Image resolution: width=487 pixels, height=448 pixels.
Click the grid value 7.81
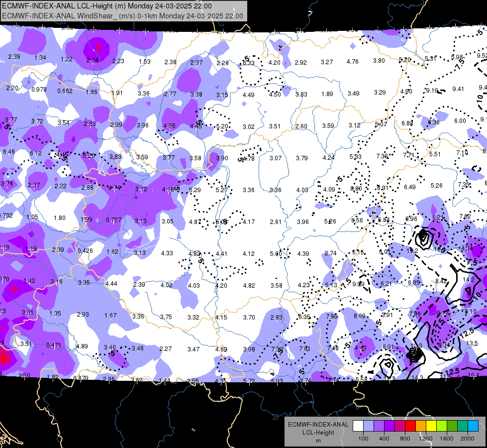(304, 349)
